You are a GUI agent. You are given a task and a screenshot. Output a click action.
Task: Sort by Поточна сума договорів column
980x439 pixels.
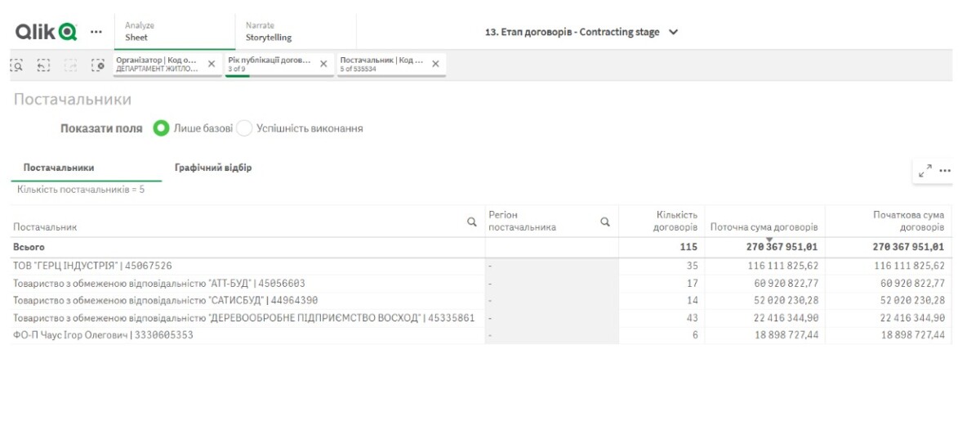pyautogui.click(x=764, y=226)
